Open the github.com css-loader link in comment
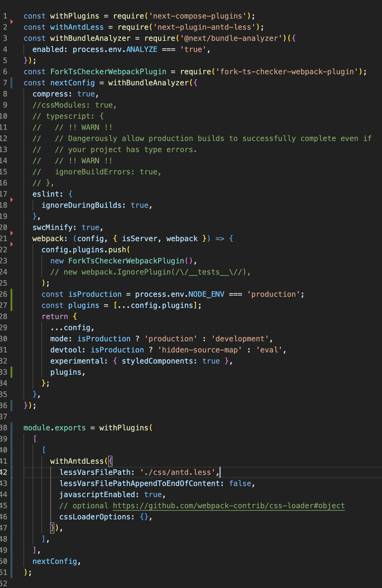This screenshot has height=588, width=382. [229, 506]
